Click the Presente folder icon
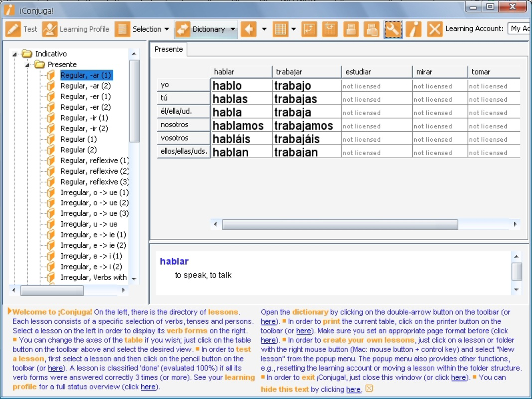 point(40,64)
